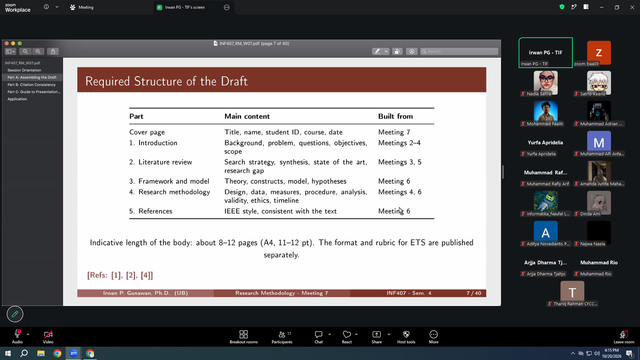The width and height of the screenshot is (640, 360).
Task: Select Aditya Novadianto's blue A tile
Action: 545,233
